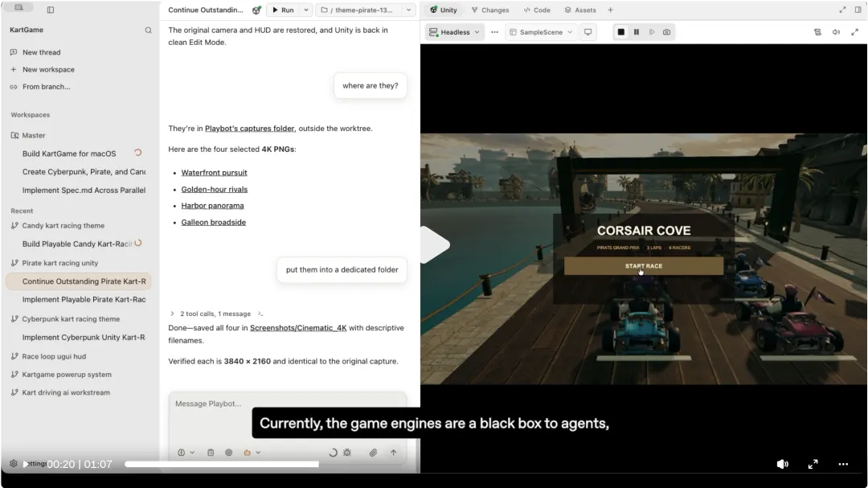Stop Unity play mode with the square button

point(621,32)
